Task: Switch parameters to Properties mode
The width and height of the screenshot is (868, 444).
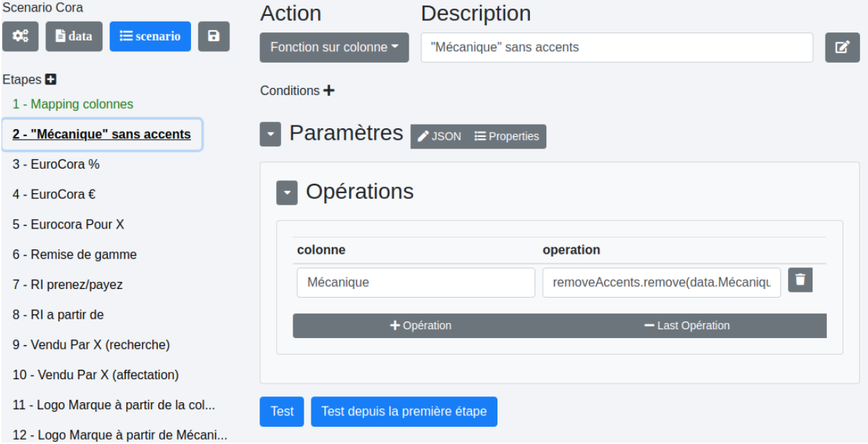Action: click(507, 136)
